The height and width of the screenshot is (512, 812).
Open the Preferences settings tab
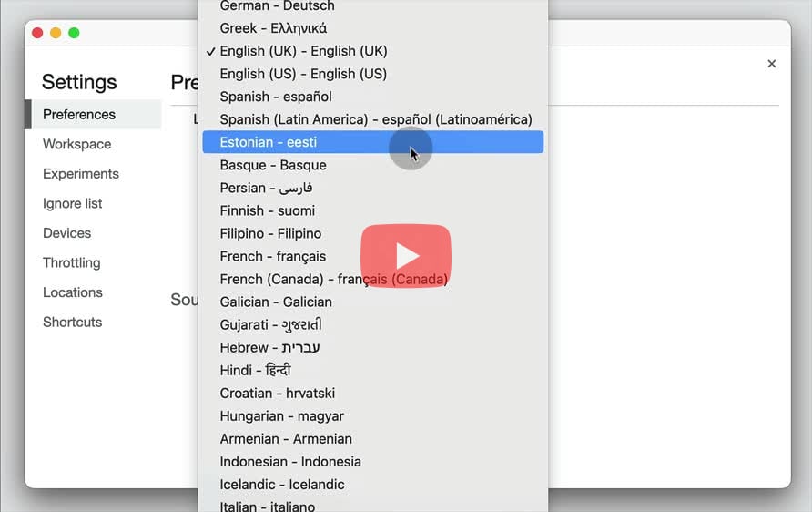[x=93, y=114]
